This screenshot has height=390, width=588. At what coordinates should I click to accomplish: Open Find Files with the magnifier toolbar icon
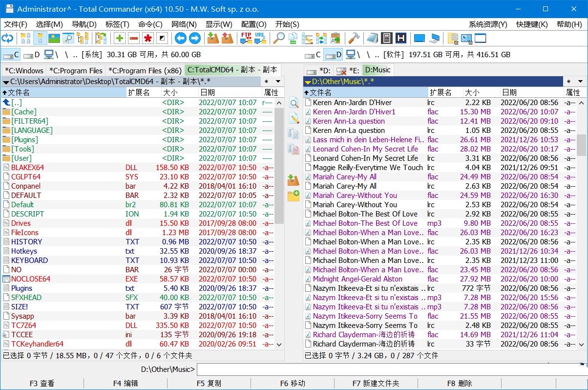click(x=279, y=38)
